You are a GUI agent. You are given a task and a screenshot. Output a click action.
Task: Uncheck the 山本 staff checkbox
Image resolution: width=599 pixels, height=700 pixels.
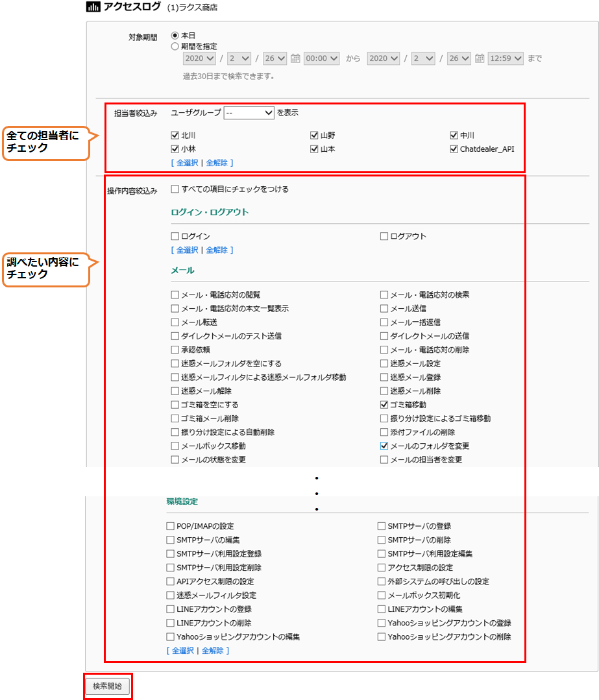coord(315,149)
